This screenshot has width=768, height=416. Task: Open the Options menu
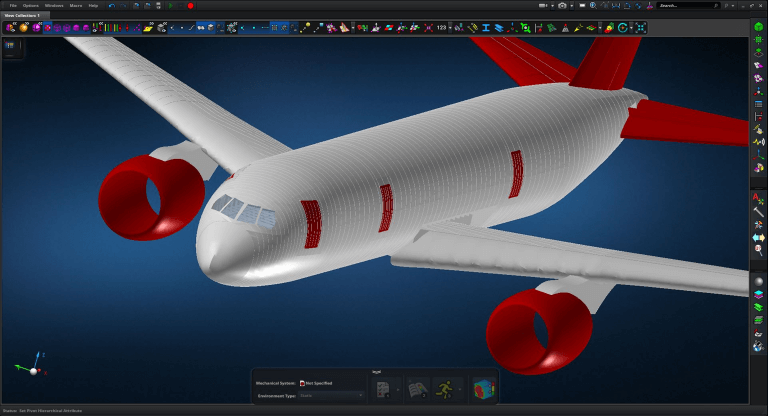tap(30, 5)
